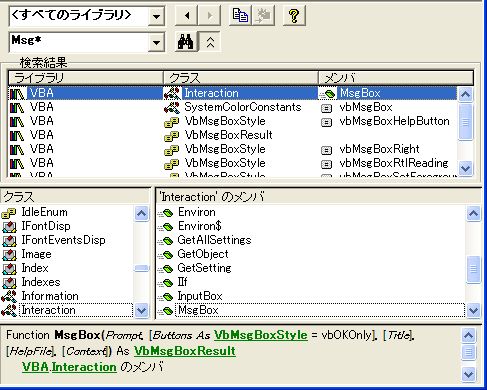Image resolution: width=487 pixels, height=390 pixels.
Task: Click the copy to clipboard icon
Action: point(240,16)
